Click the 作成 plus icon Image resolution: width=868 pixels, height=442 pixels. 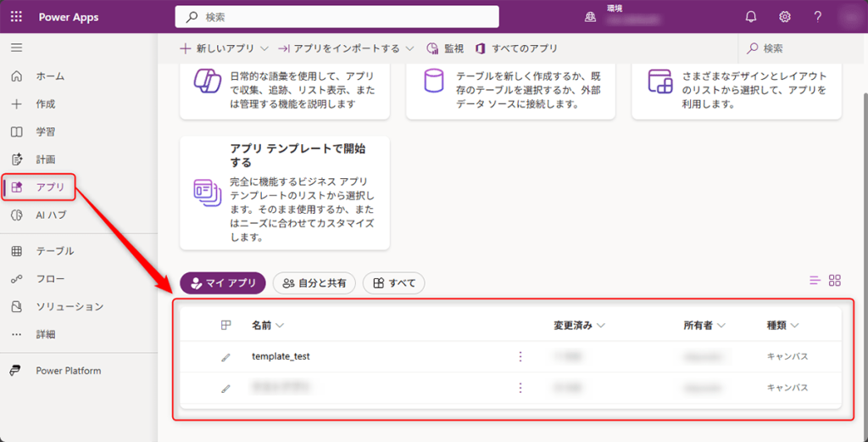click(x=17, y=104)
